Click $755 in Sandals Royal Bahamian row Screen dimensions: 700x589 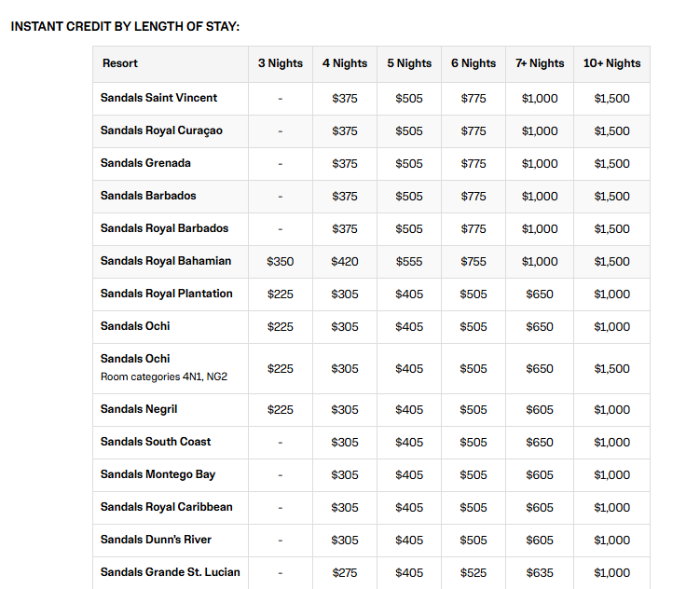pyautogui.click(x=474, y=262)
